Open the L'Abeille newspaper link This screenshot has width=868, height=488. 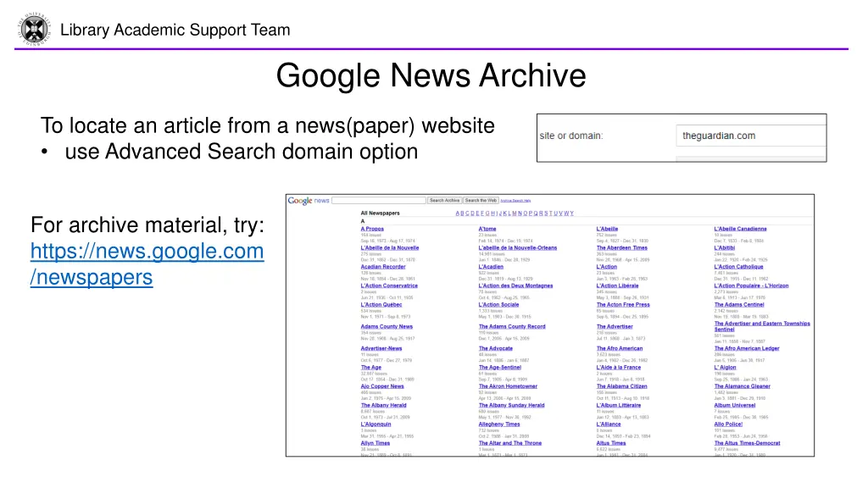[x=607, y=229]
